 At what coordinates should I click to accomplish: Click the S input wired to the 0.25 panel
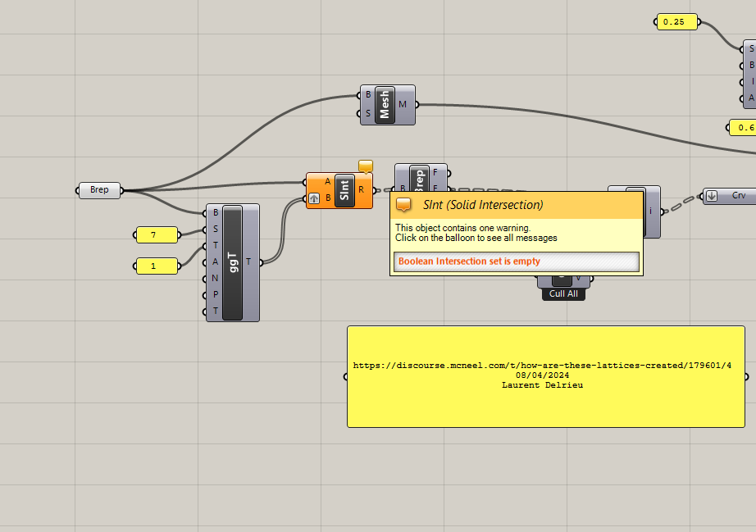coord(751,48)
